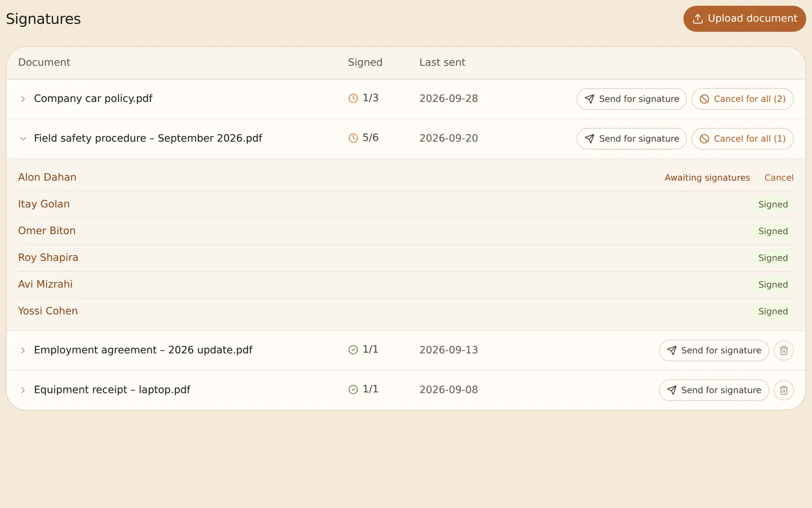Expand Equipment receipt – laptop.pdf details
The height and width of the screenshot is (508, 812).
[x=23, y=390]
